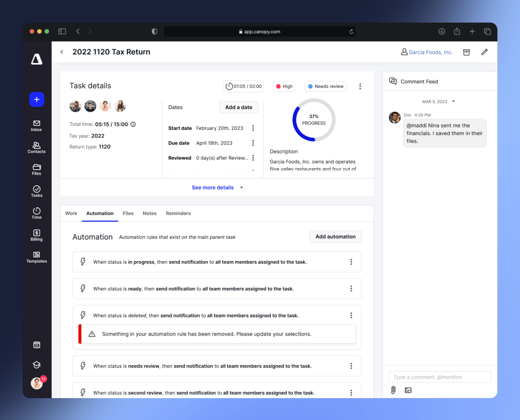Click the Canopy logo in sidebar

(x=37, y=59)
